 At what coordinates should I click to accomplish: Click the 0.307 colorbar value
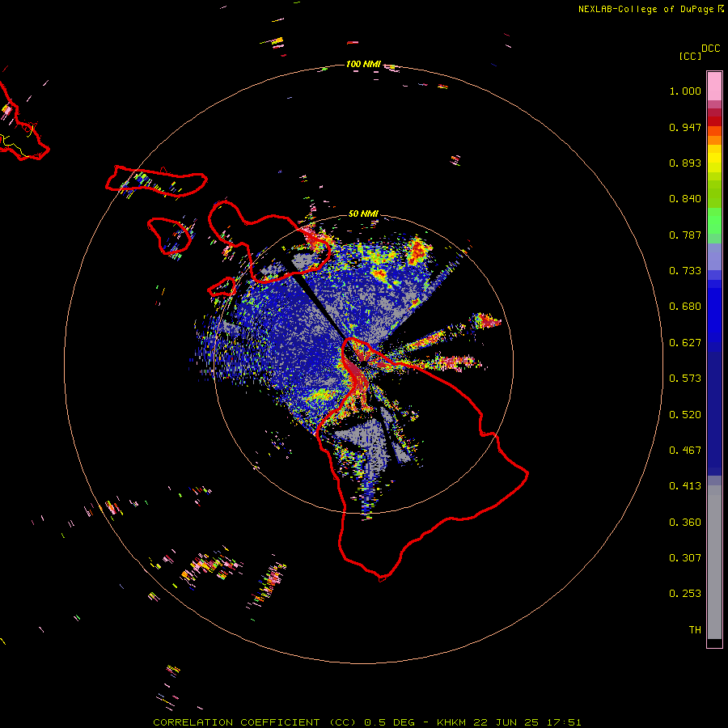click(685, 558)
